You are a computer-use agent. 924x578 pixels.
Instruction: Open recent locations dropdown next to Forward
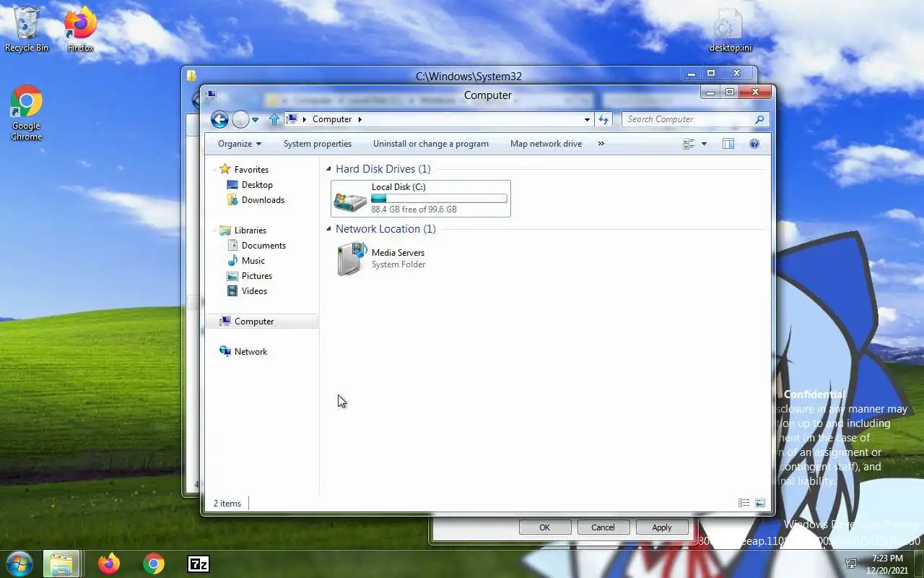tap(255, 120)
